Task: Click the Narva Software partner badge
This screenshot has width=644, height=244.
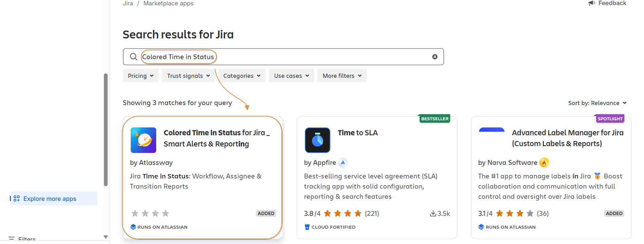Action: (x=544, y=162)
